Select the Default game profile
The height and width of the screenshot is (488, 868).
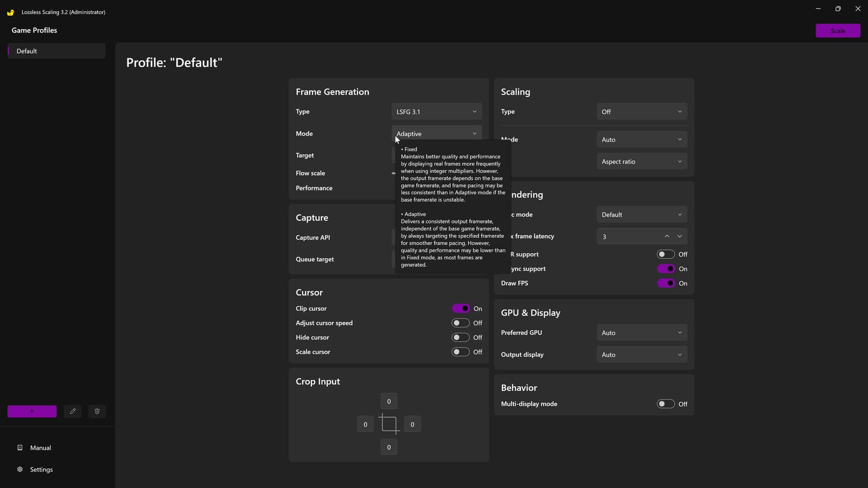coord(56,51)
